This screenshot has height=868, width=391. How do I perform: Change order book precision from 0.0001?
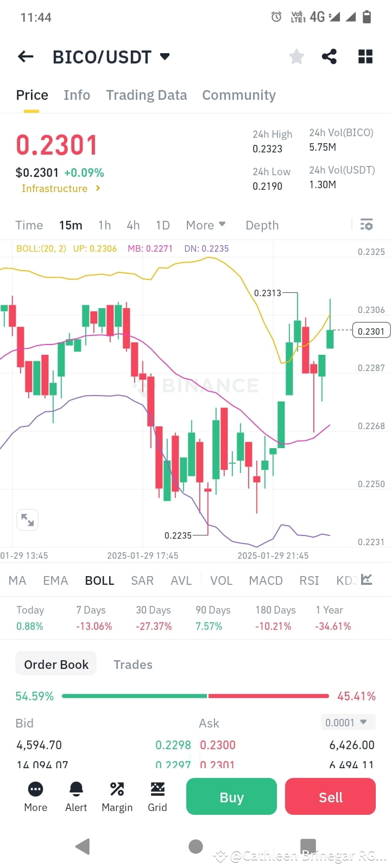348,722
